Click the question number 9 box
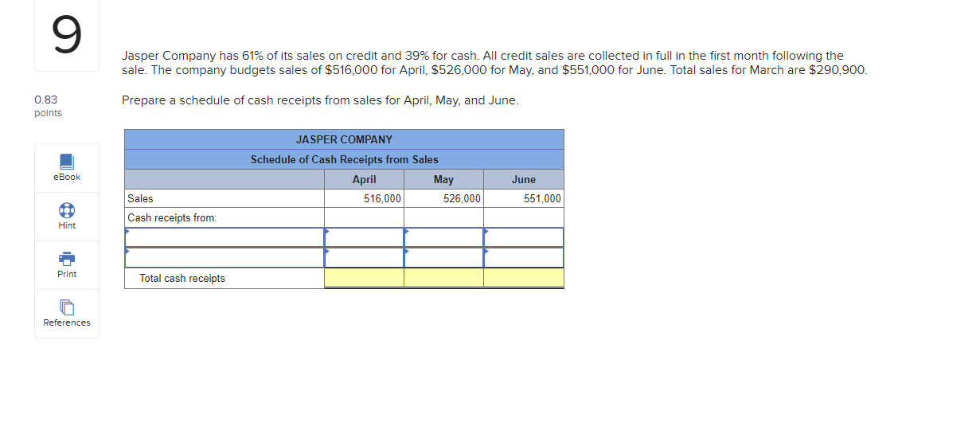Viewport: 980px width, 430px height. 67,36
